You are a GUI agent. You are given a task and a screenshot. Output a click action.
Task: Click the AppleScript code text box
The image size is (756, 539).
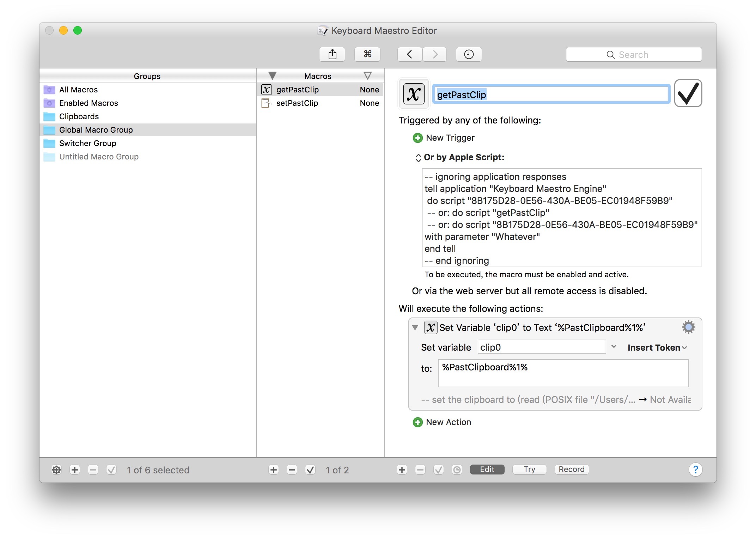pos(562,218)
